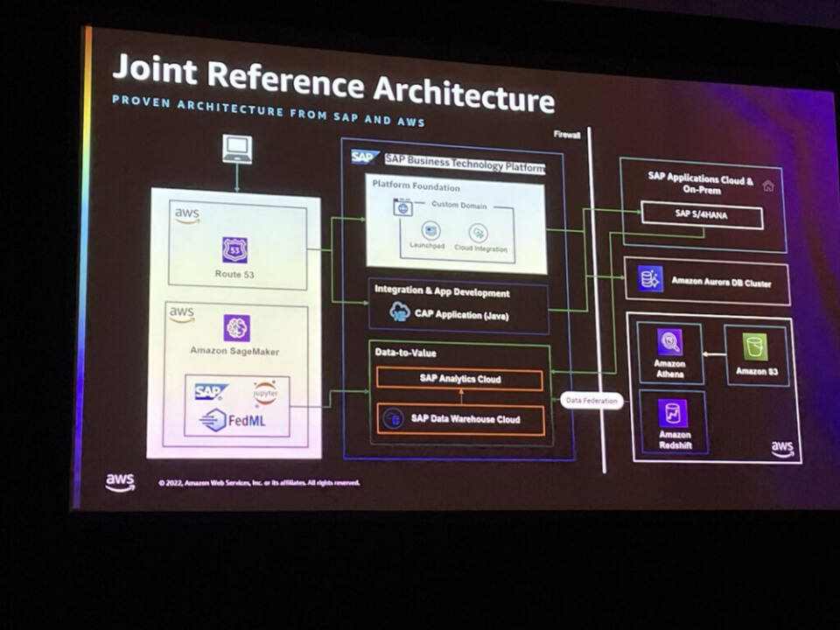The image size is (840, 630).
Task: Click the "Amazon Athena" text label
Action: pos(669,368)
